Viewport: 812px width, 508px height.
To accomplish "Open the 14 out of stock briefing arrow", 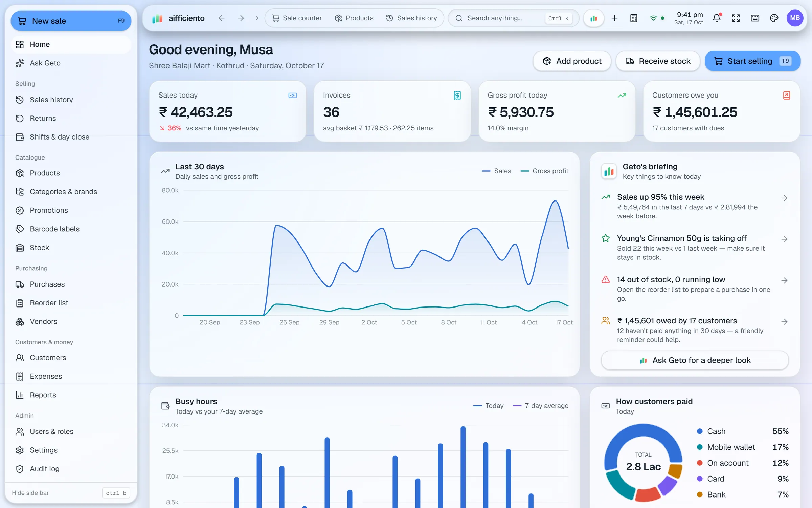I will pyautogui.click(x=785, y=280).
